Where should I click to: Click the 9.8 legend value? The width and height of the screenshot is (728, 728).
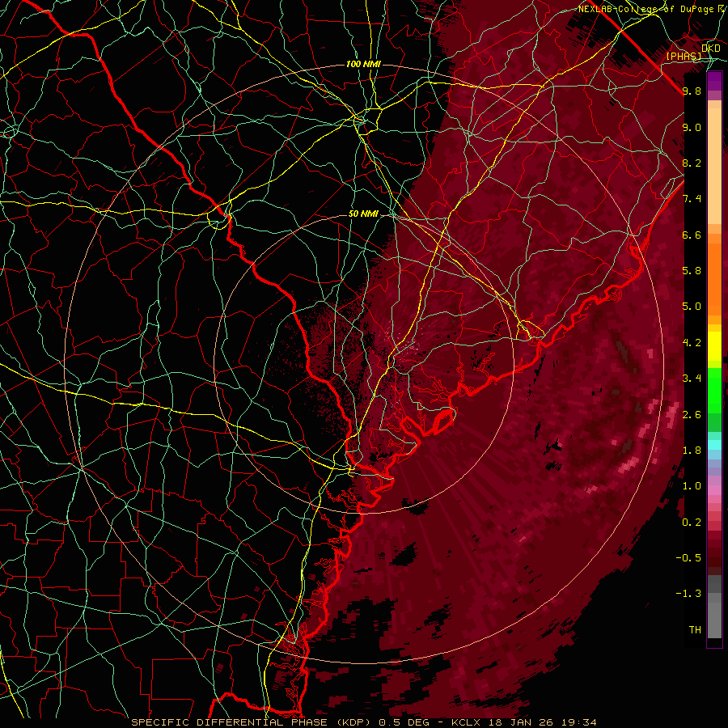tap(692, 91)
